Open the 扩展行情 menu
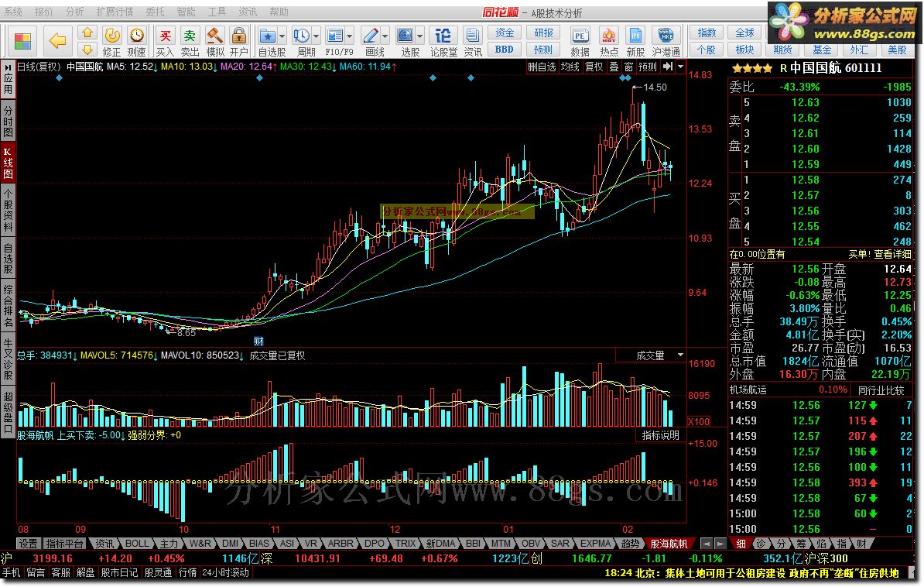The width and height of the screenshot is (924, 587). pos(115,12)
